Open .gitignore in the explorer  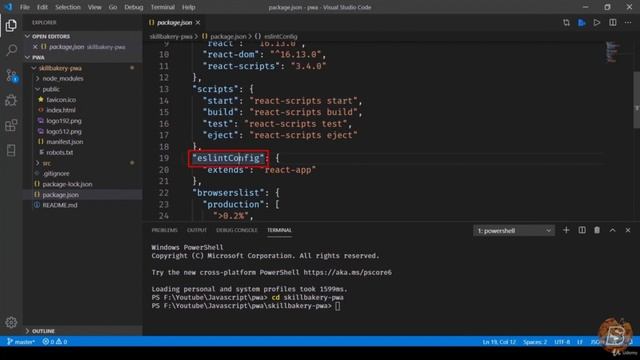[x=56, y=173]
